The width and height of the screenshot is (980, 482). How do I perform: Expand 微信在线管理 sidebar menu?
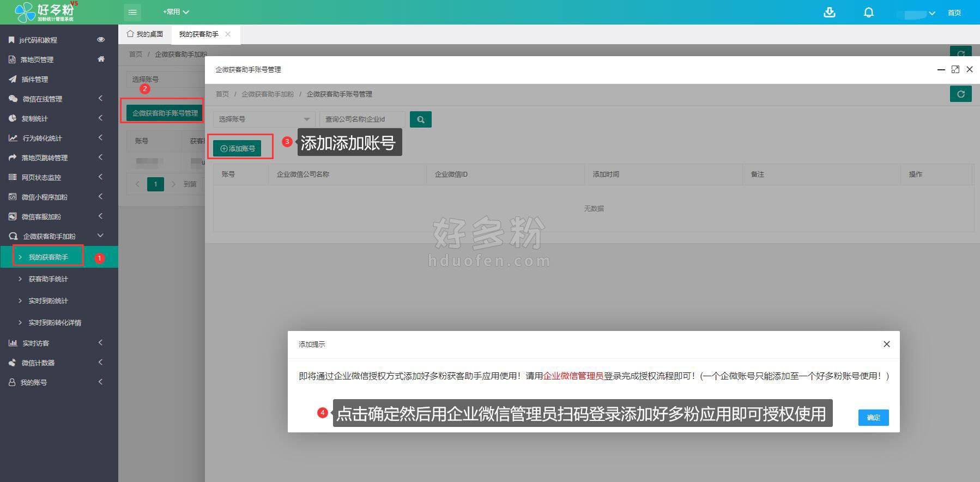tap(59, 99)
